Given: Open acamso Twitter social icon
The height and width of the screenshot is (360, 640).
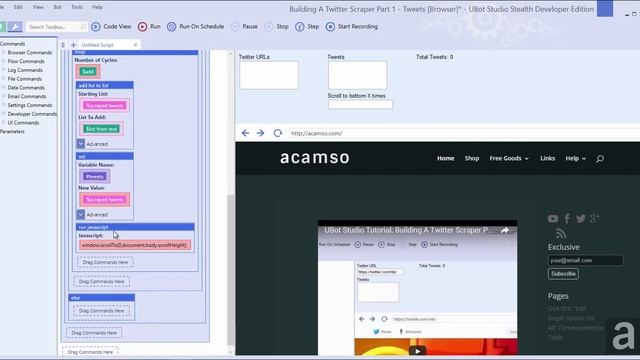Looking at the screenshot, I should click(x=580, y=219).
